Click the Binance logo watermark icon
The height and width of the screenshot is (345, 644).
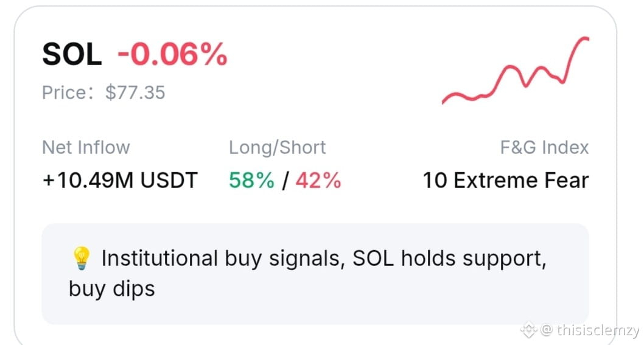[x=529, y=330]
